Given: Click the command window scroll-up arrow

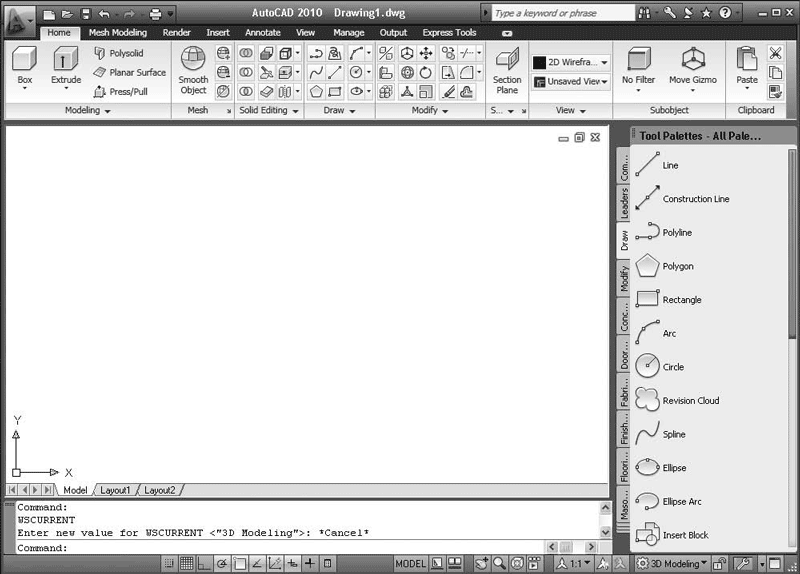Looking at the screenshot, I should (x=605, y=507).
